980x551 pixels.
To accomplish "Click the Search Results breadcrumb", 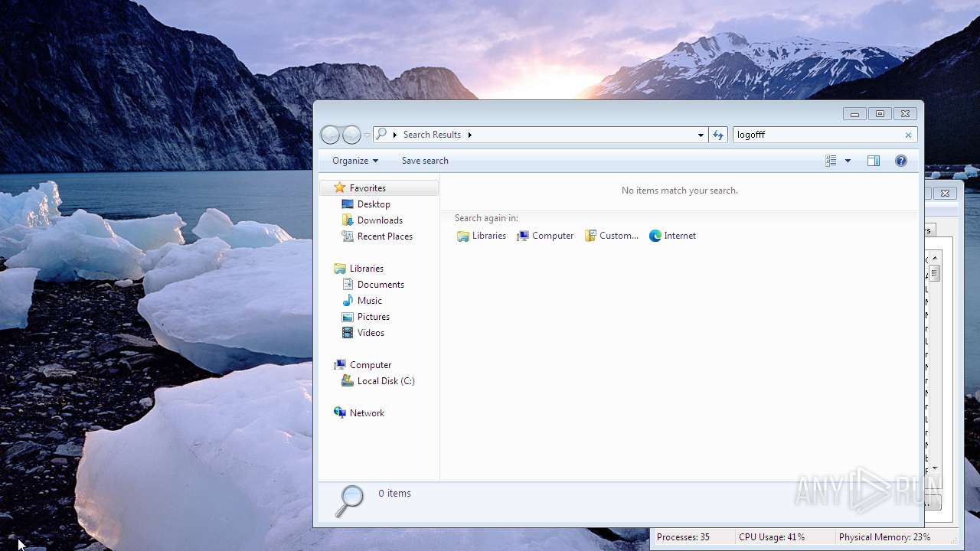I will coord(432,135).
